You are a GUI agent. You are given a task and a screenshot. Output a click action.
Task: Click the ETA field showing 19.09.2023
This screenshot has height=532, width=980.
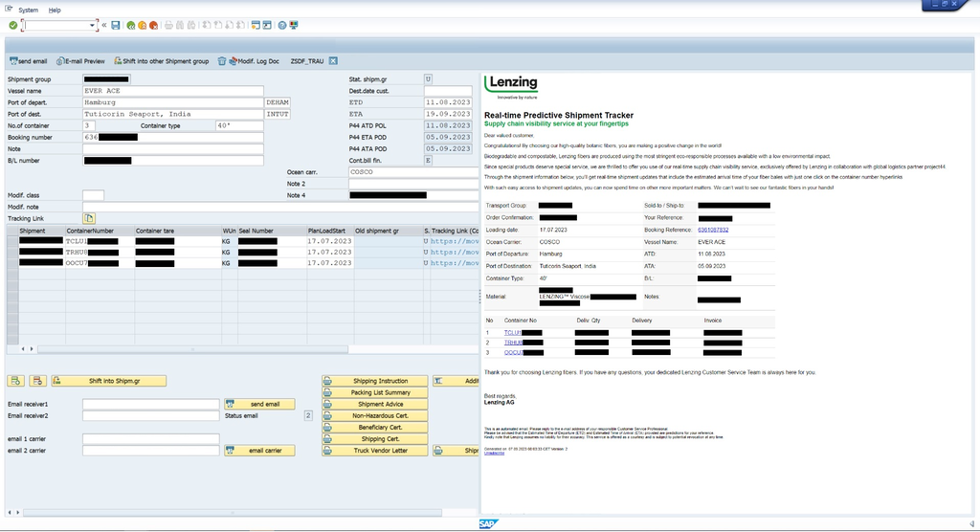448,114
